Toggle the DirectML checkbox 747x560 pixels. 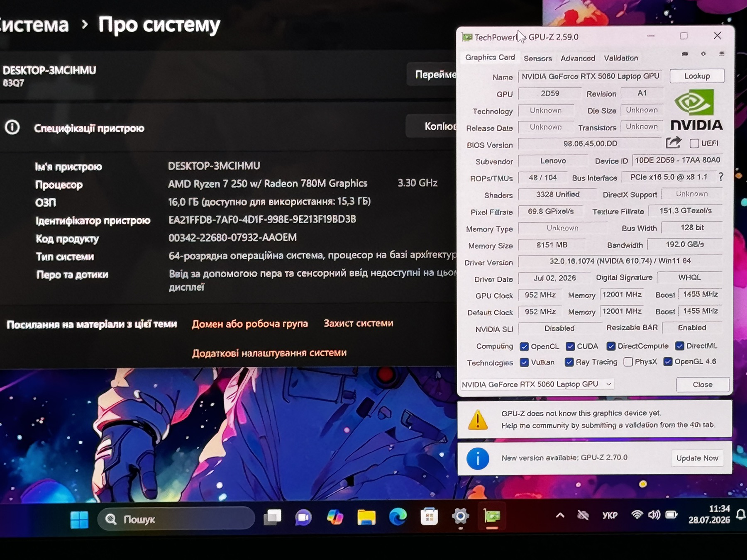pyautogui.click(x=680, y=346)
